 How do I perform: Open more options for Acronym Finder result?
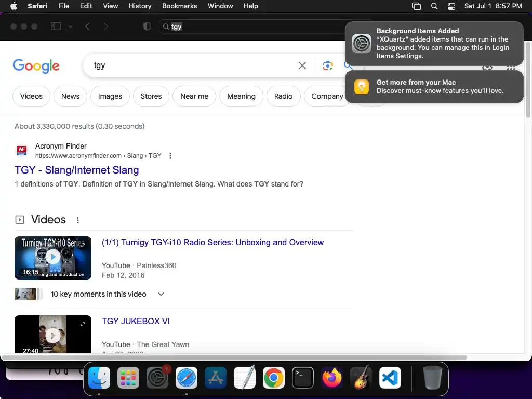[170, 156]
